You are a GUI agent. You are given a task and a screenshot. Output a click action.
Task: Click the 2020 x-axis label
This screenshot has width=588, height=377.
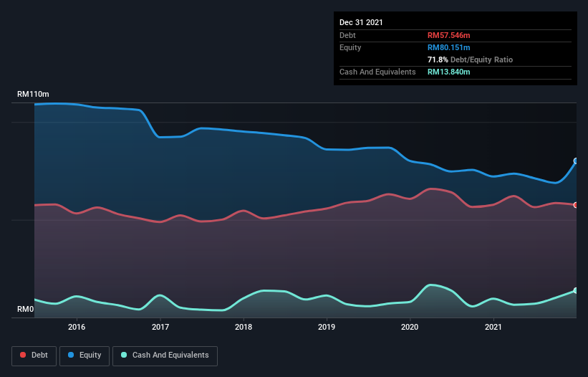(410, 327)
